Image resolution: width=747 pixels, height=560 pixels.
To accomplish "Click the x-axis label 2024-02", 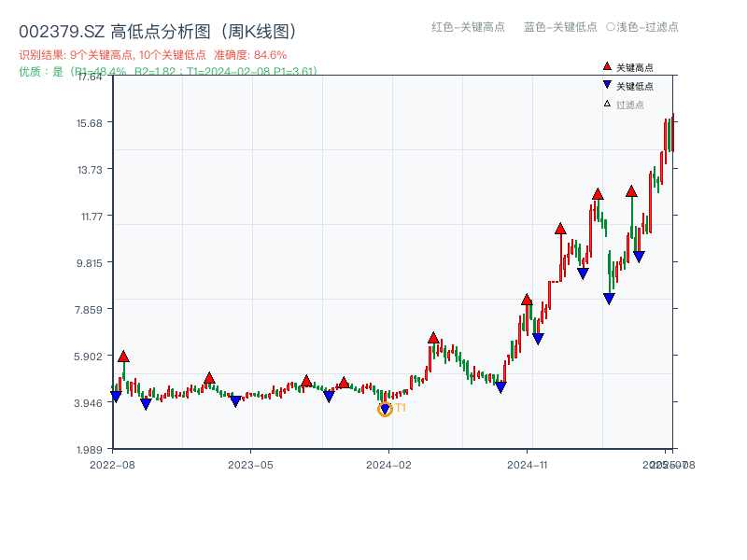I will (x=388, y=465).
